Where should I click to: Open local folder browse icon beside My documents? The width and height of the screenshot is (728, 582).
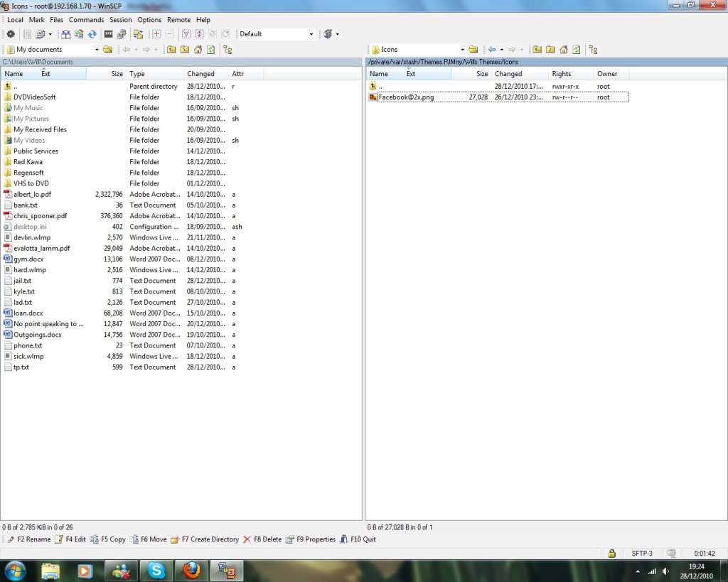pyautogui.click(x=108, y=49)
